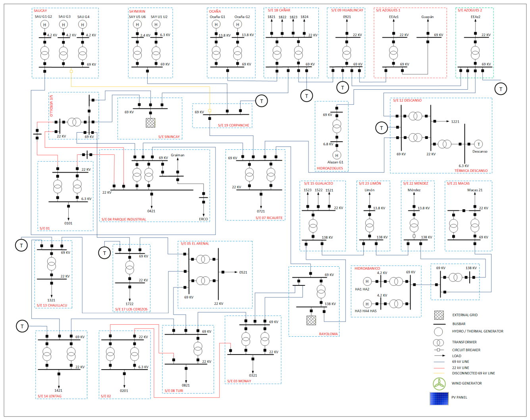Click the circuit breaker legend symbol
530x420 pixels.
point(438,350)
